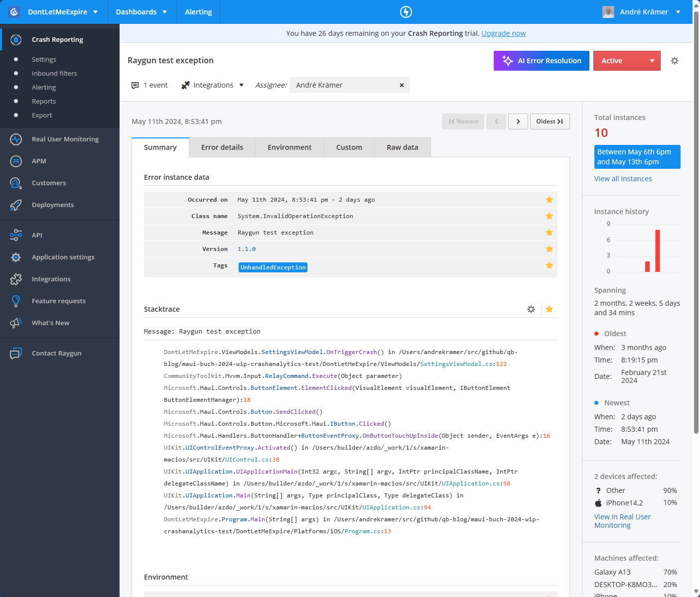This screenshot has width=700, height=597.
Task: Follow the Upgrade now link
Action: pos(503,33)
